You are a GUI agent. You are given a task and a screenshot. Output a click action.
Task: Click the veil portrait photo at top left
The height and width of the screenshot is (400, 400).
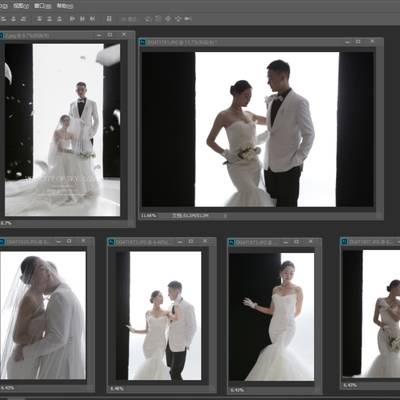[62, 130]
